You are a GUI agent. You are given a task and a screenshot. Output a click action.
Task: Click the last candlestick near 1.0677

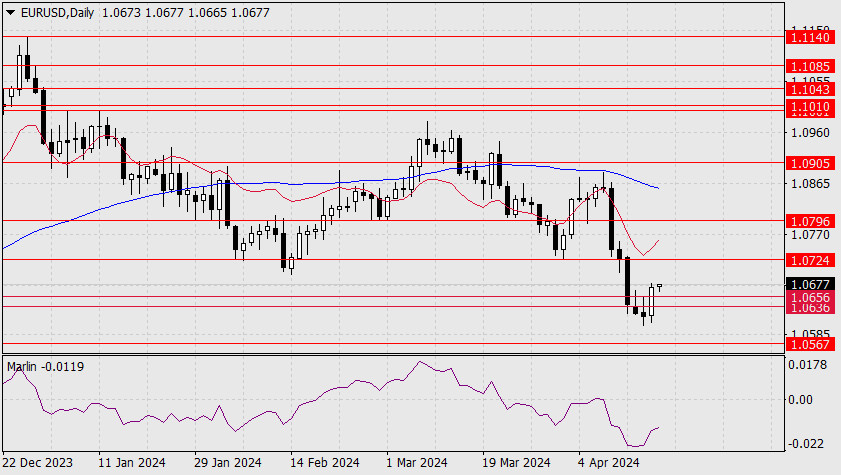pos(659,287)
